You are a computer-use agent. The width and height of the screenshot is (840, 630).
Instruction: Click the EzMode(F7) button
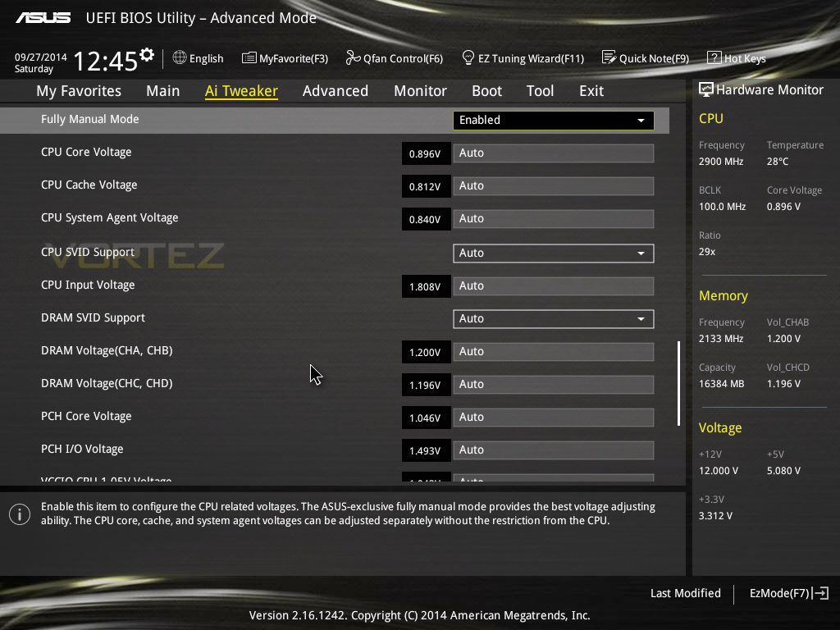779,593
